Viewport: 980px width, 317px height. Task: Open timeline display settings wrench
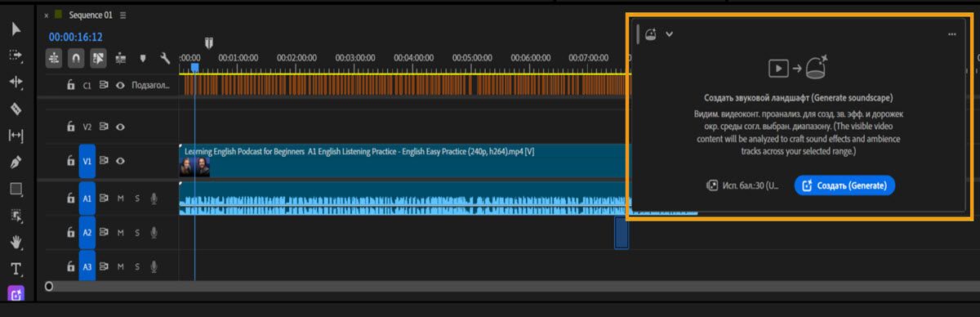point(165,58)
